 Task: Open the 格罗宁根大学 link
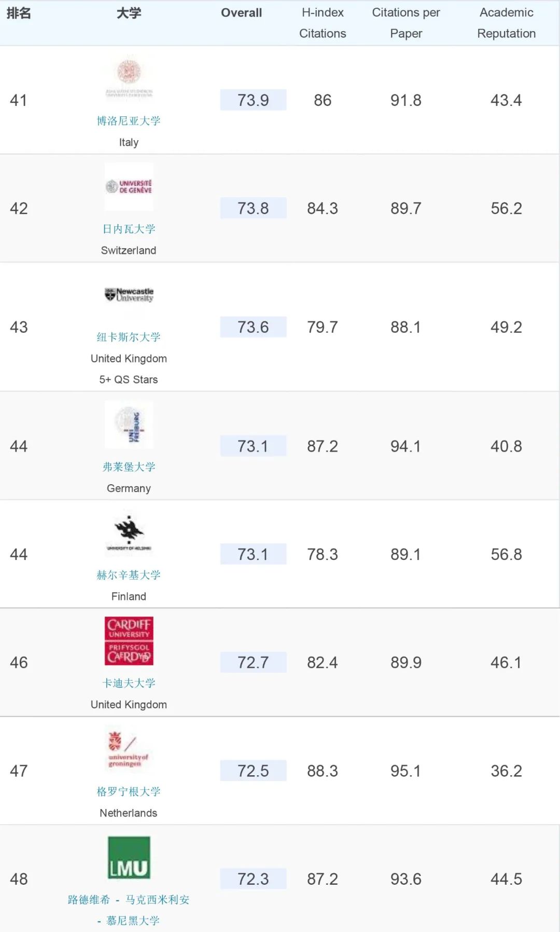click(x=129, y=792)
